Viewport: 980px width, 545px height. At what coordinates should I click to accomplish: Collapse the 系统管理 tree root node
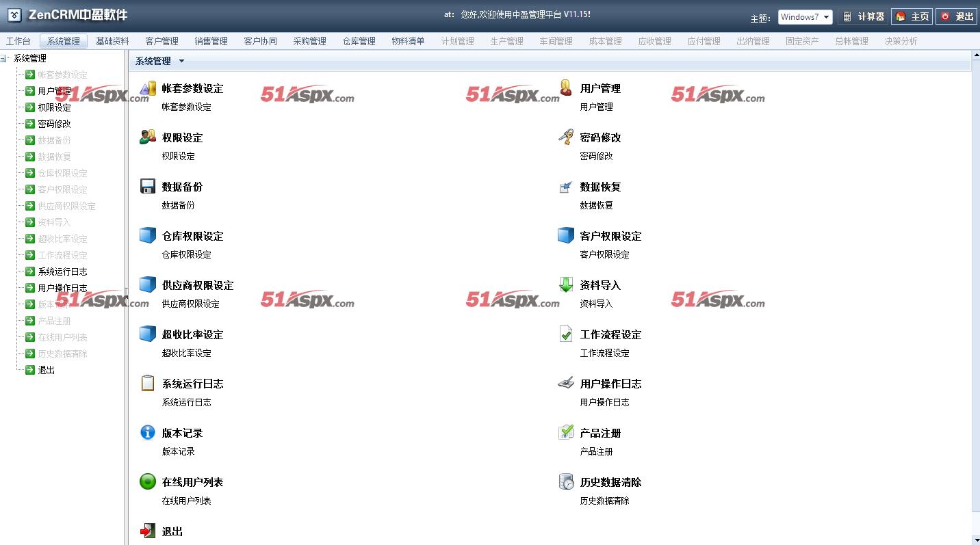(4, 58)
